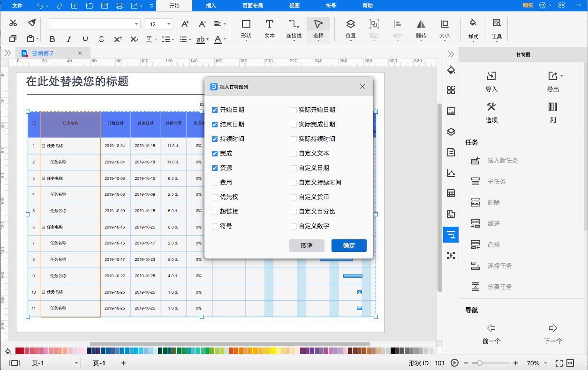Click the print icon in title bar
The height and width of the screenshot is (370, 588).
point(120,6)
